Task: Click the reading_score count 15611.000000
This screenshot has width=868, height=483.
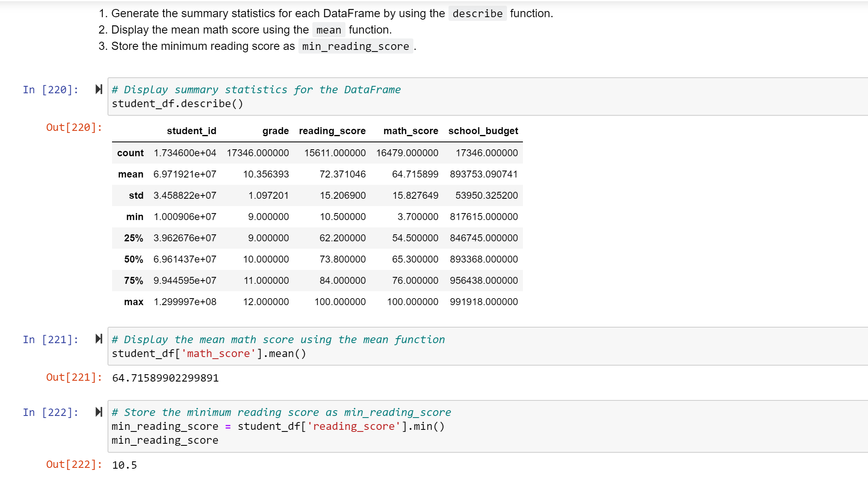Action: (335, 153)
